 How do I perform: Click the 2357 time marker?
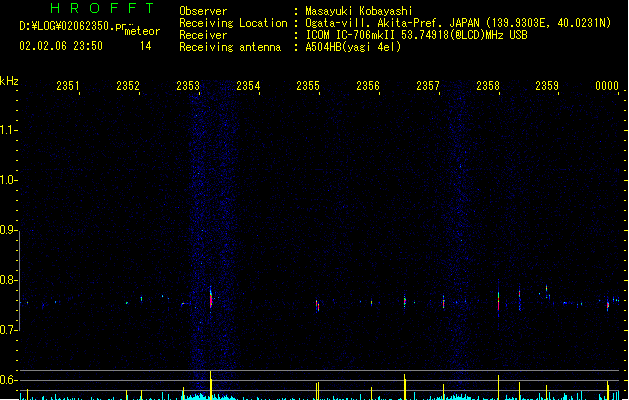428,86
